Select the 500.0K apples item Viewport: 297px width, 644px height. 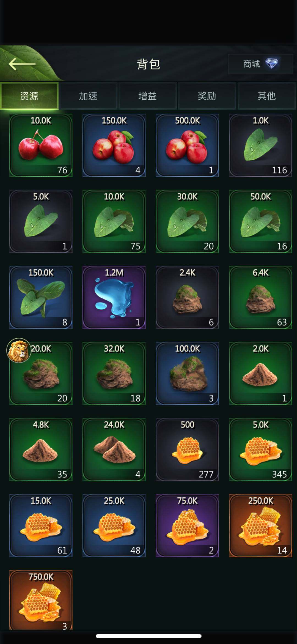coord(187,145)
